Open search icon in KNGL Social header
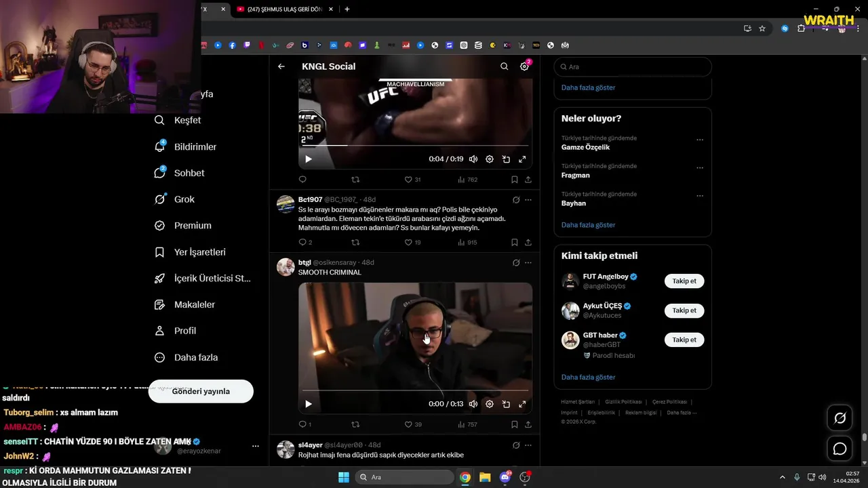868x488 pixels. (x=504, y=66)
